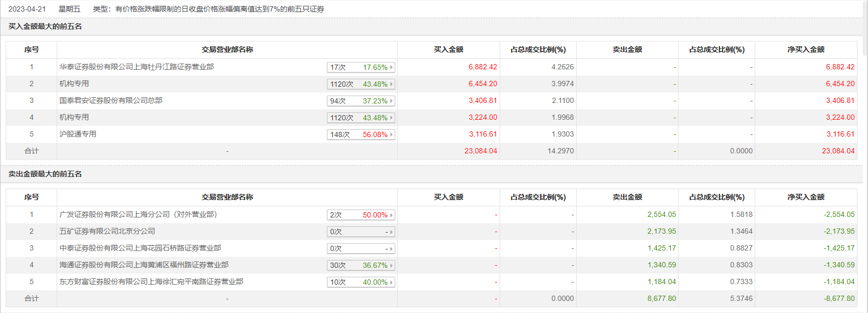This screenshot has width=868, height=313.
Task: Open the 五矿证券有限公司北京分公司 link
Action: coord(107,231)
